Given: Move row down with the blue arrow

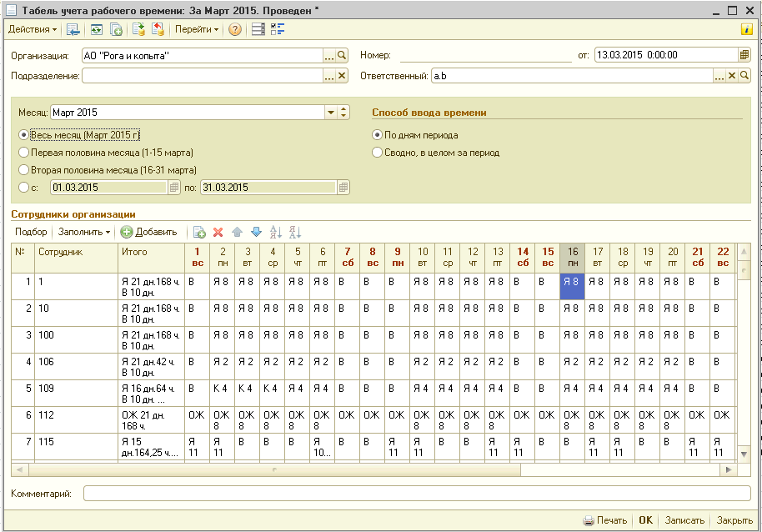Looking at the screenshot, I should point(256,233).
